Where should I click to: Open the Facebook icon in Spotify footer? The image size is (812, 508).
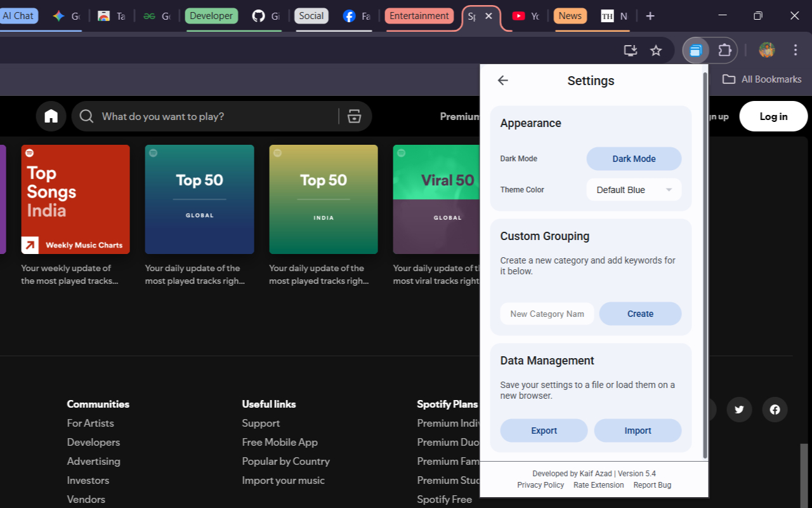[775, 410]
